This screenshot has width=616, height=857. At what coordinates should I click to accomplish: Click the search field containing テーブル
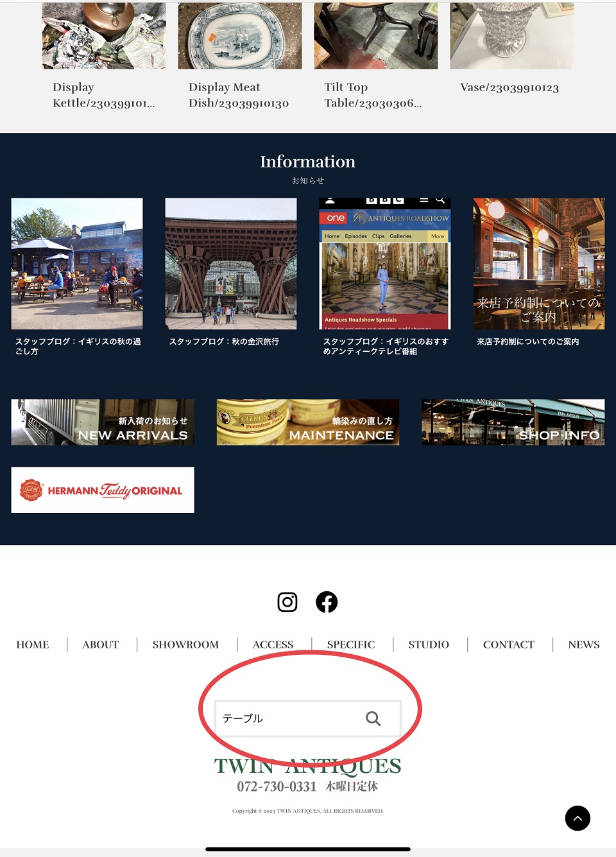tap(289, 718)
